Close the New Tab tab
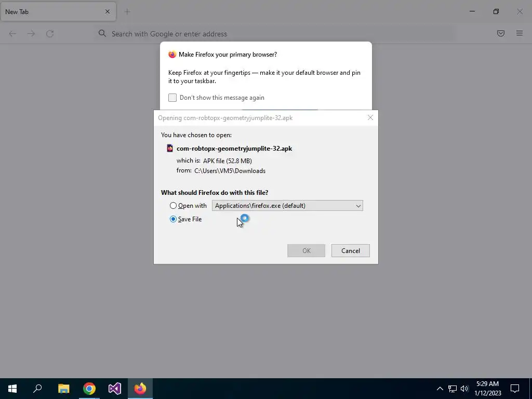Viewport: 532px width, 399px height. (108, 11)
